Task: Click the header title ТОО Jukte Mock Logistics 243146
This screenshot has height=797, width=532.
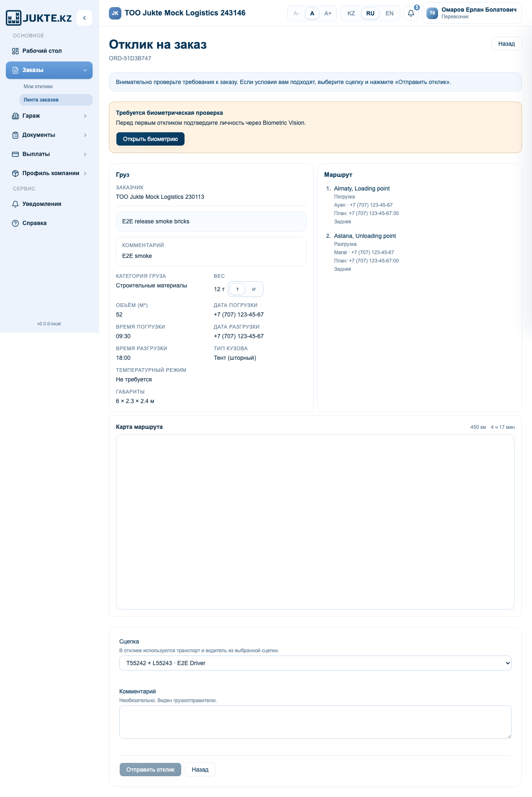Action: [185, 13]
